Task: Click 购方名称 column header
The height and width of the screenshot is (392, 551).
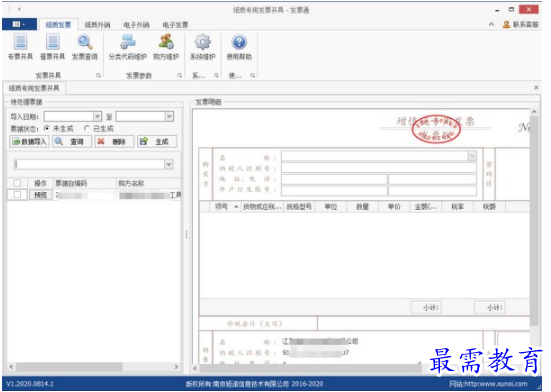Action: pos(148,183)
